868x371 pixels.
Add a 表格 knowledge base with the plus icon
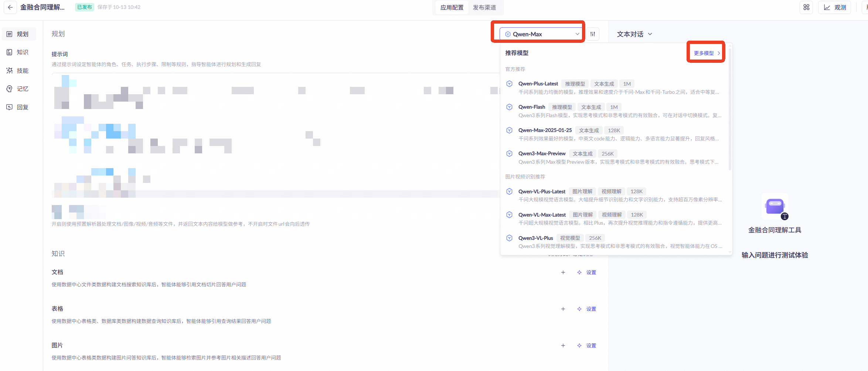point(563,309)
